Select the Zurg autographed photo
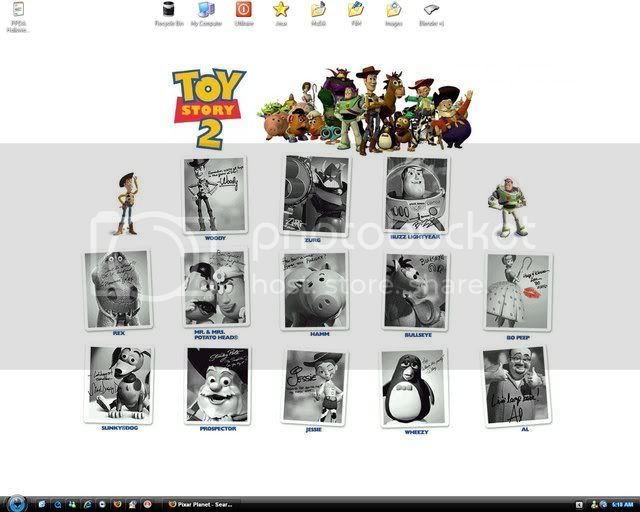The width and height of the screenshot is (640, 512). 315,195
